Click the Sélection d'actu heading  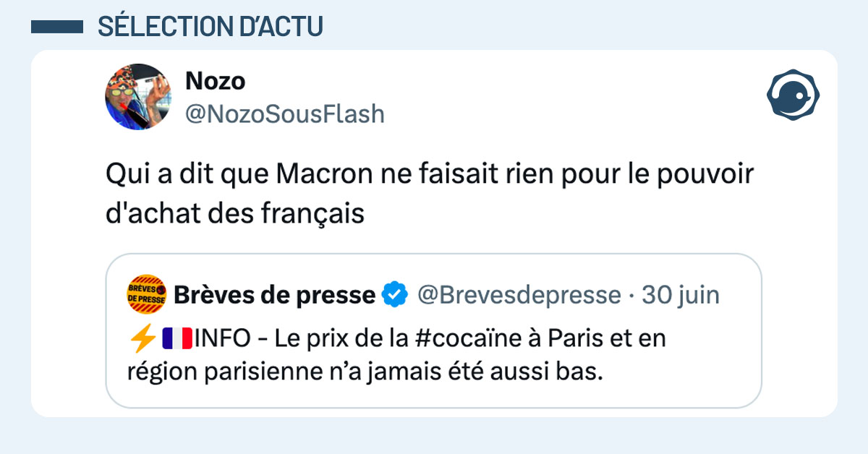(210, 27)
